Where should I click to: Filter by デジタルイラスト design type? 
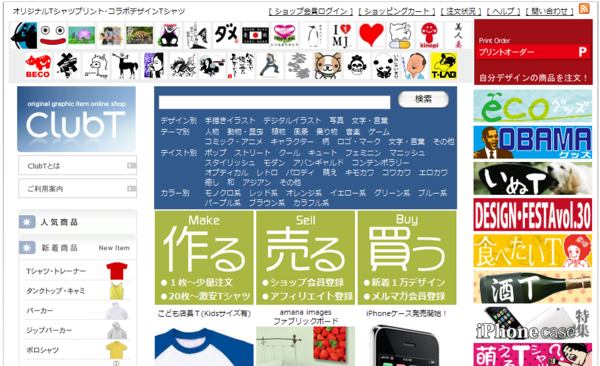tap(292, 121)
